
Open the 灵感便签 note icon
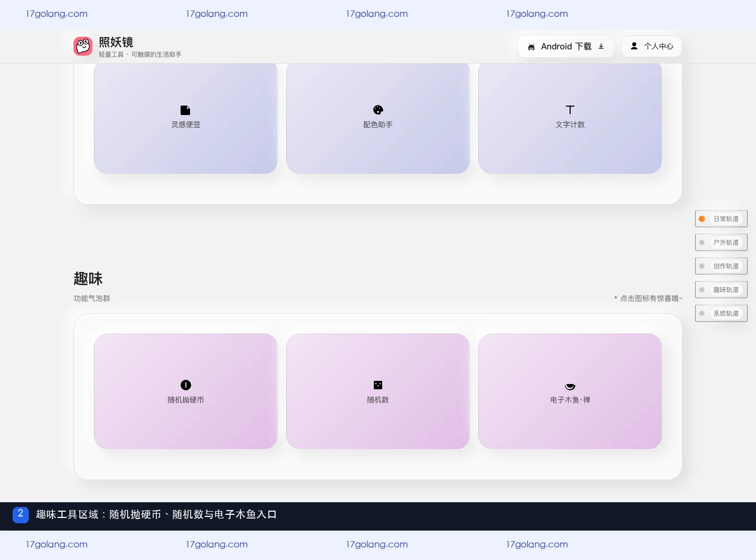coord(185,110)
